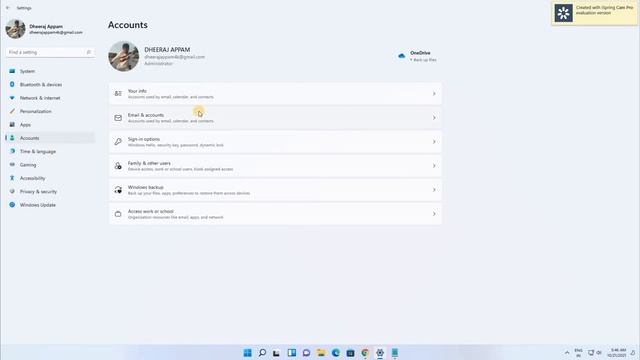Click the Accessibility figure icon
The width and height of the screenshot is (640, 360).
click(x=12, y=178)
